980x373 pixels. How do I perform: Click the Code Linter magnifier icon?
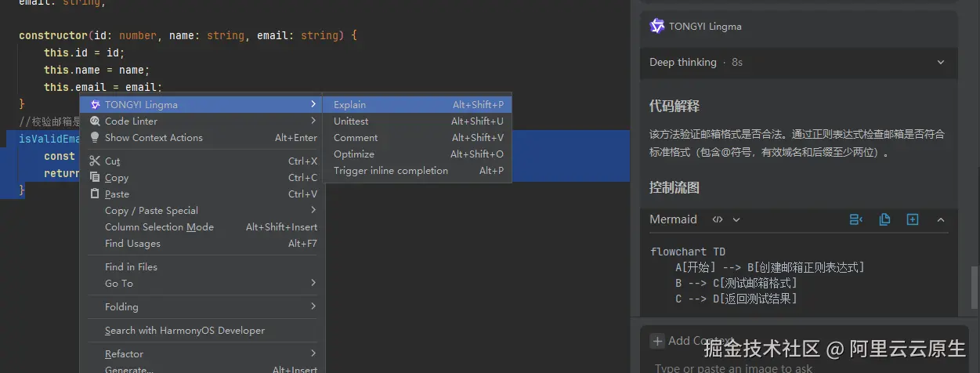click(96, 121)
